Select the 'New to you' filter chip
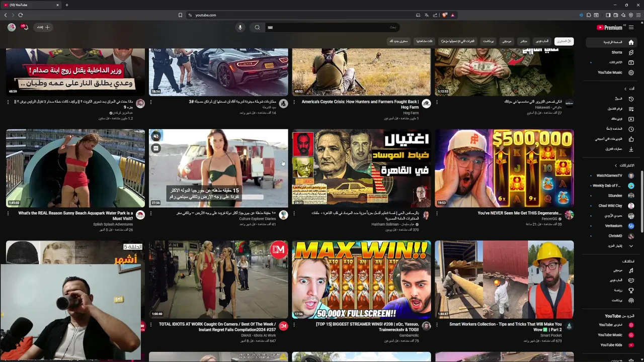This screenshot has height=362, width=644. (x=398, y=41)
